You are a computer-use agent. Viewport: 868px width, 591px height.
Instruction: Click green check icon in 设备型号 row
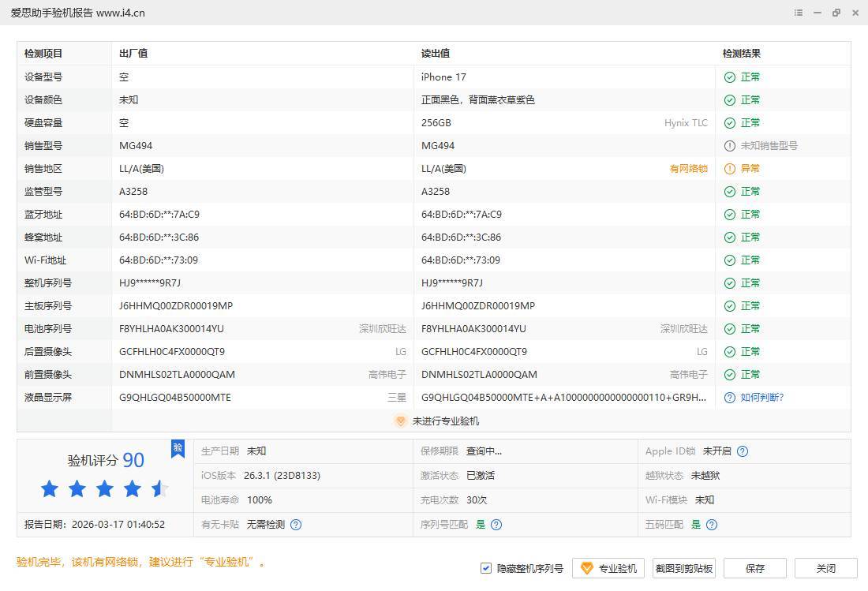tap(730, 77)
